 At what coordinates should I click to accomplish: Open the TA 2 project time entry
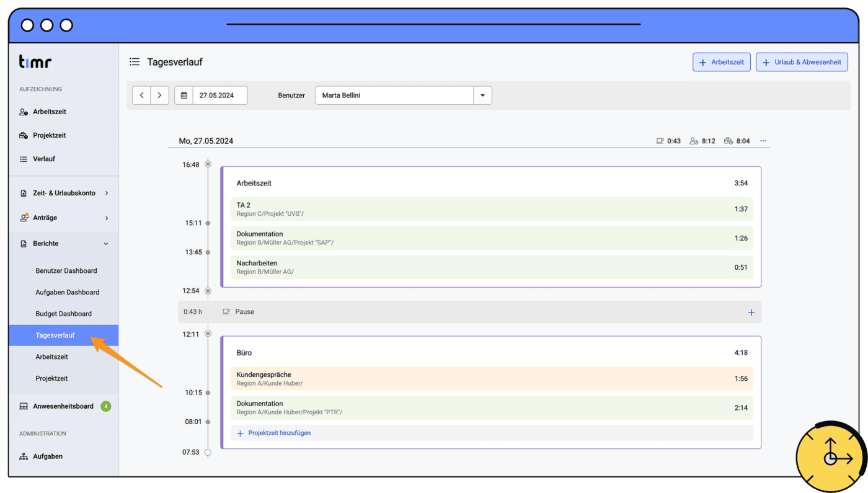click(492, 209)
